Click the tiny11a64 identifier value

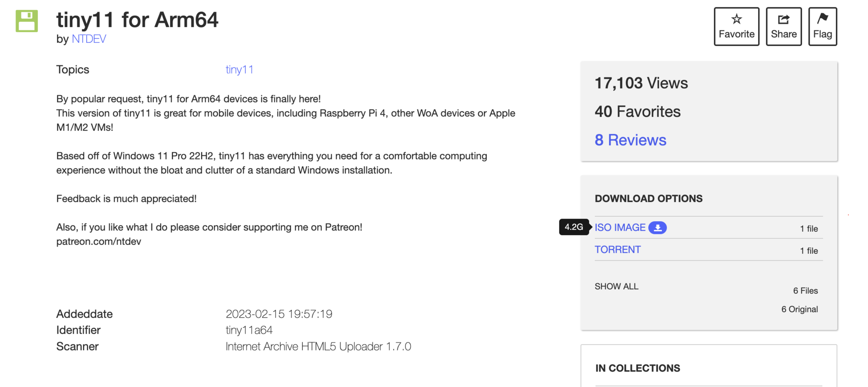(x=249, y=330)
